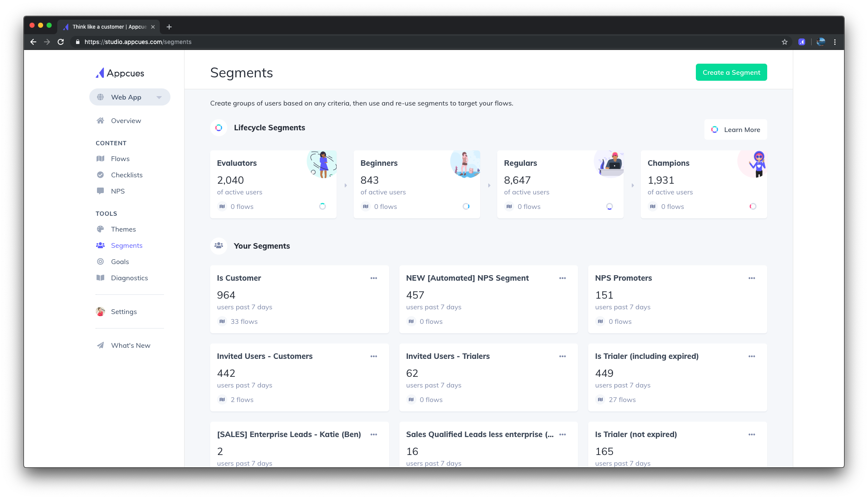Viewport: 868px width, 499px height.
Task: Open the Checklists section
Action: point(126,175)
